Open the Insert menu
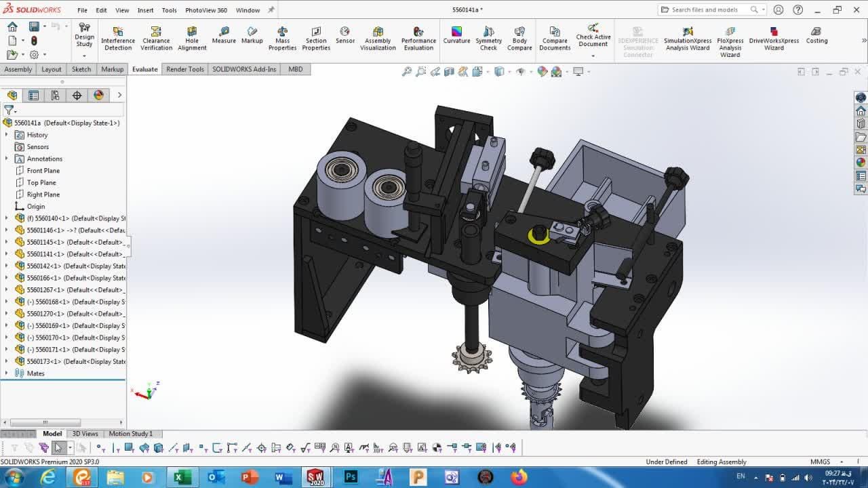Screen dimensions: 868x488 (145, 10)
